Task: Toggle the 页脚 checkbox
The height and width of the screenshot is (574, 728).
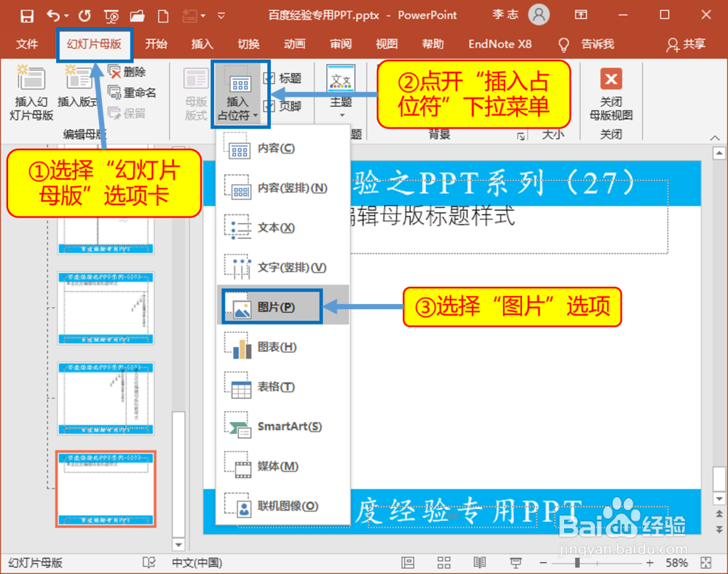Action: (x=269, y=106)
